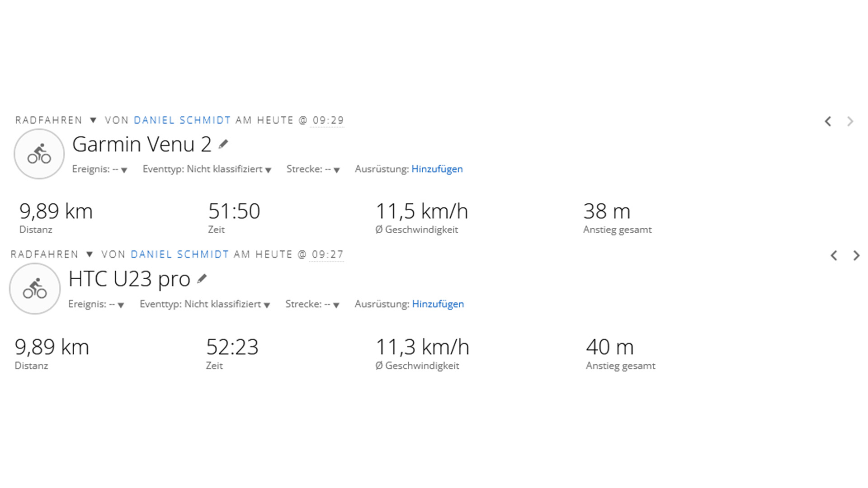Open Radfahren activity type dropdown for HTC U23 pro
The image size is (868, 488).
pos(90,254)
